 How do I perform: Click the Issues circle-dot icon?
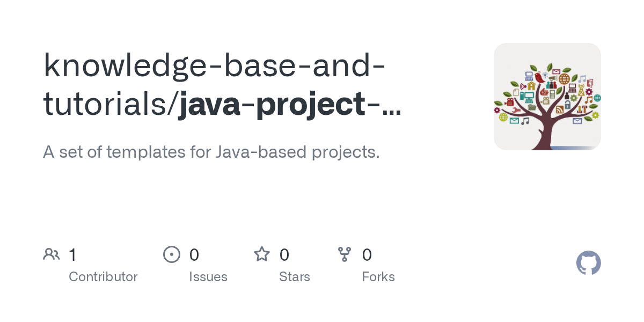point(172,254)
